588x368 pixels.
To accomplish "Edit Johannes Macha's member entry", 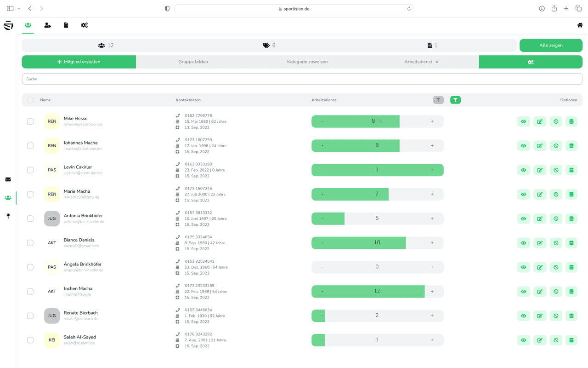I will pyautogui.click(x=540, y=146).
